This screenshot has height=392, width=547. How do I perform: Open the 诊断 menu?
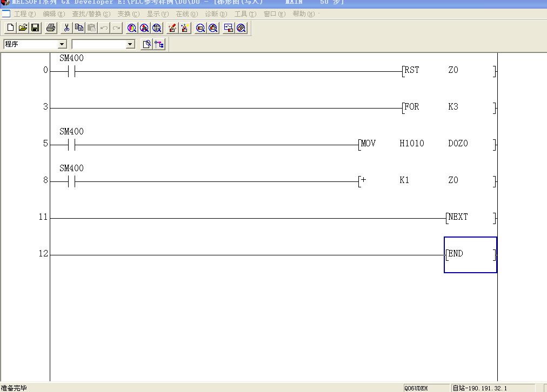tap(216, 14)
